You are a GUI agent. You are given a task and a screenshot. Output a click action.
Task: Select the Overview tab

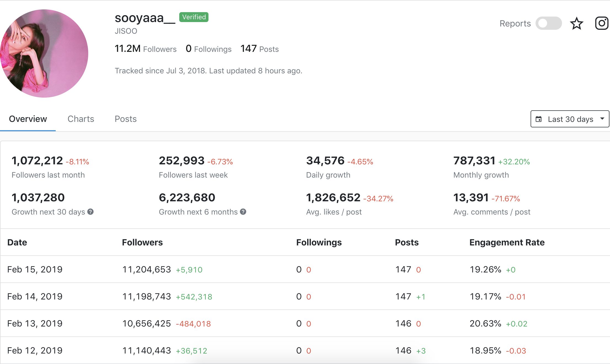pyautogui.click(x=28, y=119)
